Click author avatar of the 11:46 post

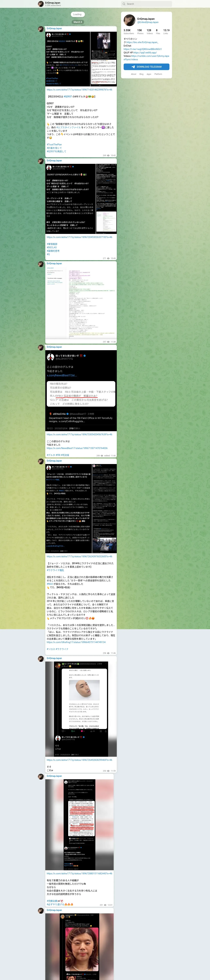click(x=41, y=461)
